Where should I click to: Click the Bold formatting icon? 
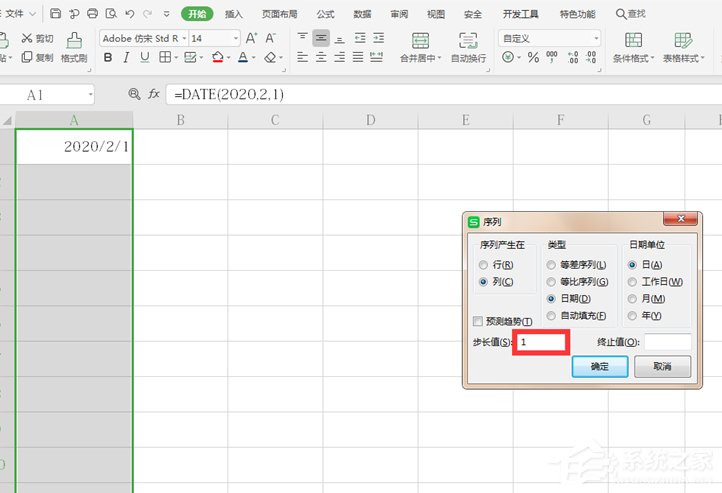tap(108, 58)
